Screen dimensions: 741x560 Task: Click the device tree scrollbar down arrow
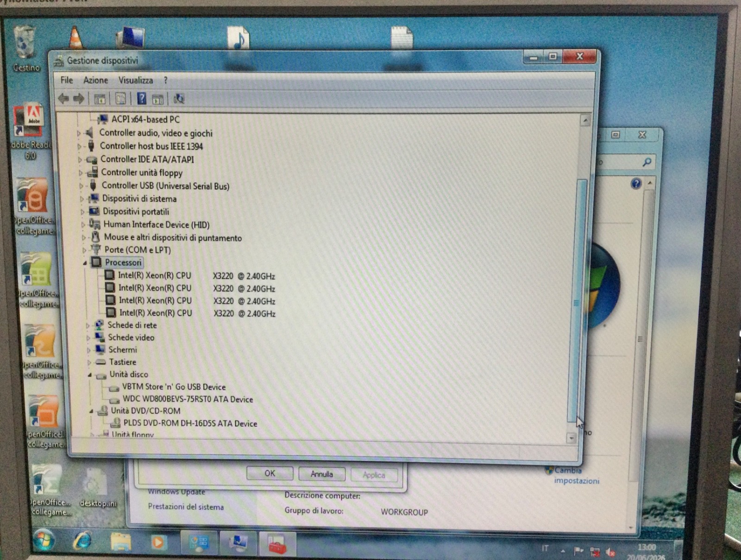point(571,438)
